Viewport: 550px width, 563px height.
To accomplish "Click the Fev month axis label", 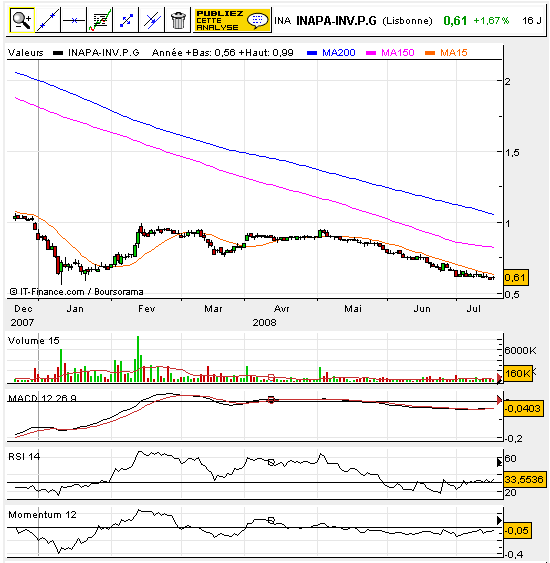I will [146, 308].
